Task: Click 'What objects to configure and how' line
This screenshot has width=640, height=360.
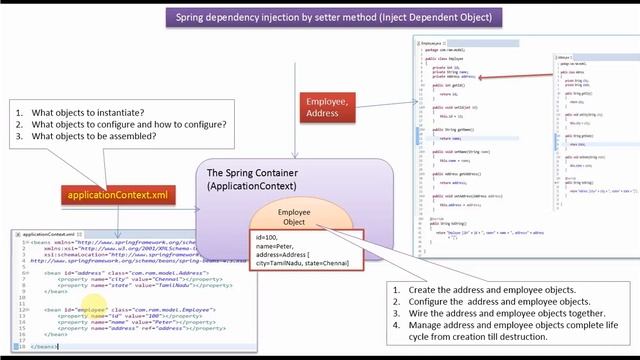Action: 129,124
